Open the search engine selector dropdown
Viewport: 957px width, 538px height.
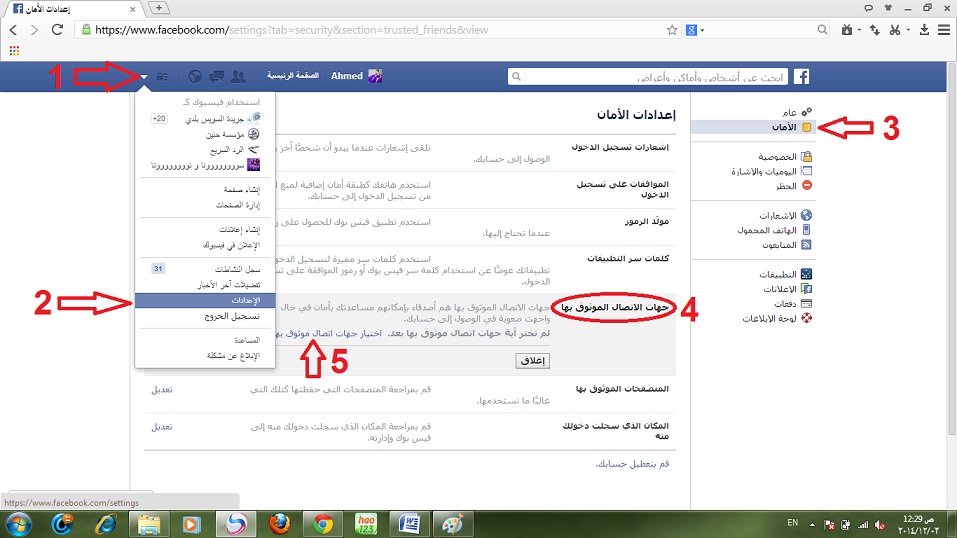click(x=695, y=30)
